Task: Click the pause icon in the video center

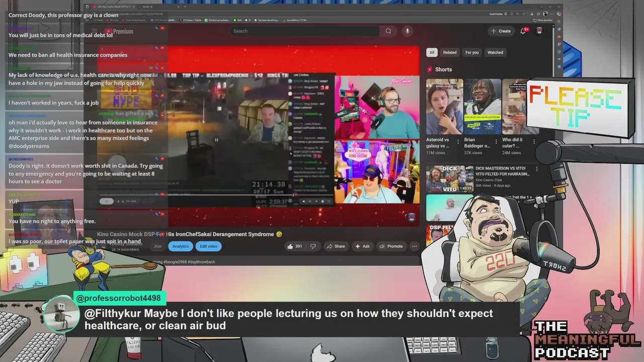Action: tap(216, 140)
